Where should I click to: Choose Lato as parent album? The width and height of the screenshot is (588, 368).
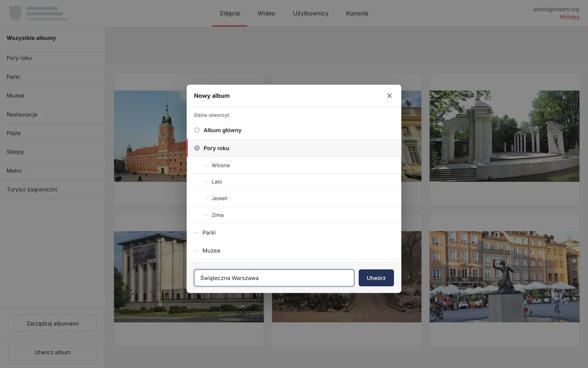294,182
